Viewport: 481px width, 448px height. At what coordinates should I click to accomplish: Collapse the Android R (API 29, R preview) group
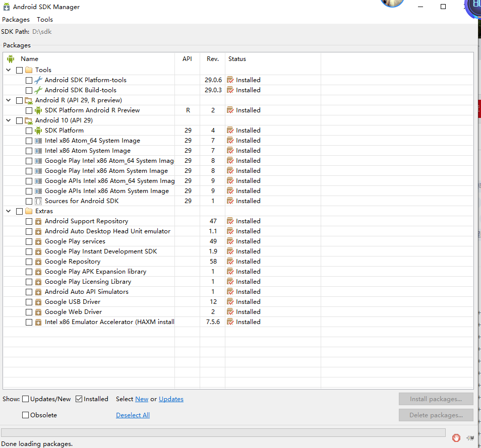(x=9, y=100)
